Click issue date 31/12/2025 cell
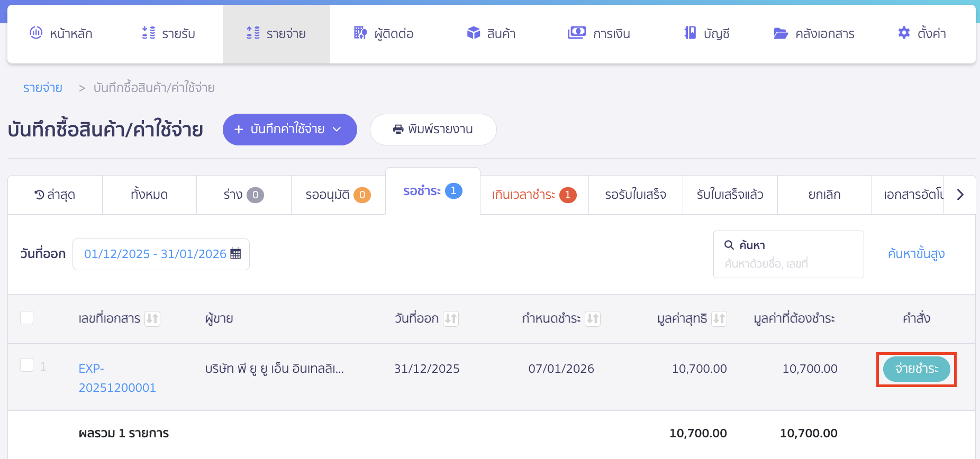 click(427, 369)
